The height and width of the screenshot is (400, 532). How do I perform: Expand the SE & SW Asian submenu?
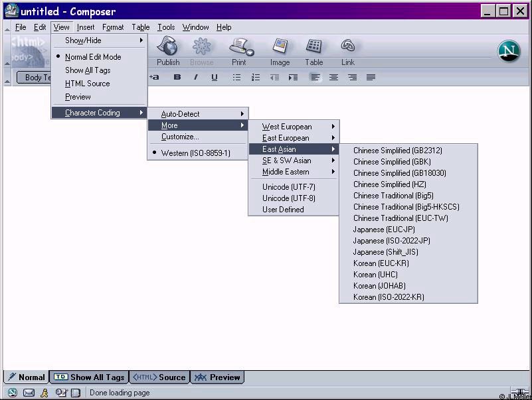pos(294,161)
